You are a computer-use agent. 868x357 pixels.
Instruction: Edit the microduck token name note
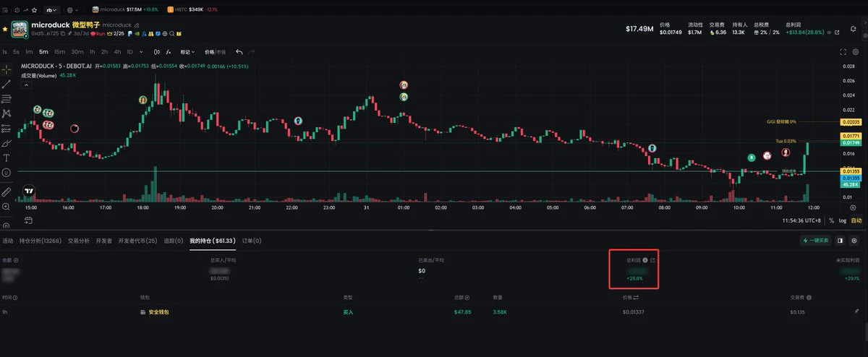coord(137,25)
